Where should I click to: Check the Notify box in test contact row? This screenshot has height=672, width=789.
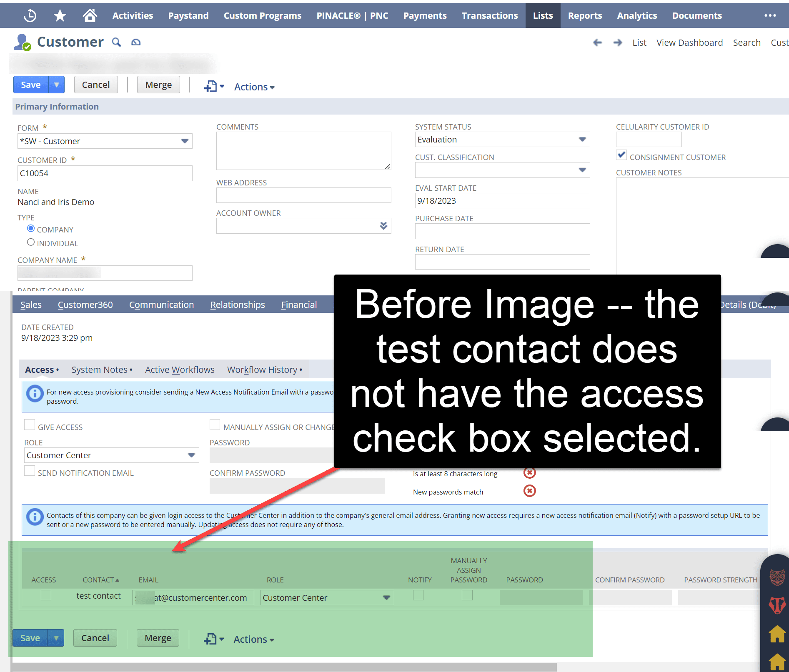click(x=418, y=595)
